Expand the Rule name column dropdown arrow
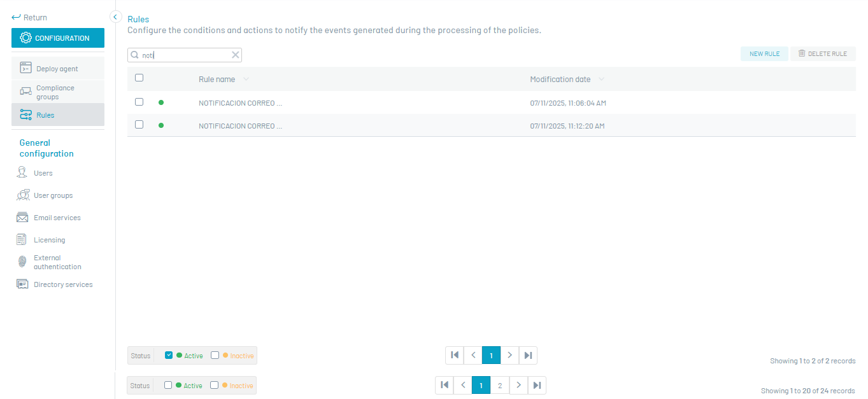 tap(246, 80)
